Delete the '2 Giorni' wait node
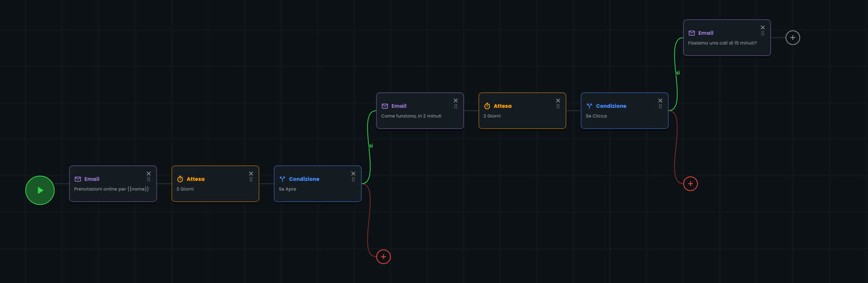The height and width of the screenshot is (283, 868). click(558, 101)
